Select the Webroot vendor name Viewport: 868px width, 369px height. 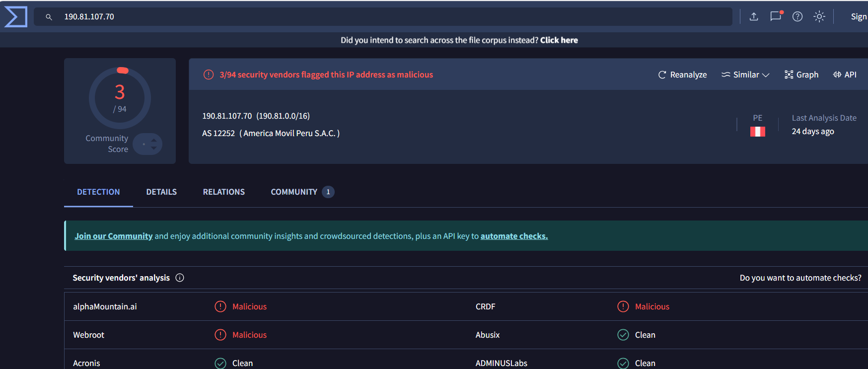[x=88, y=335]
